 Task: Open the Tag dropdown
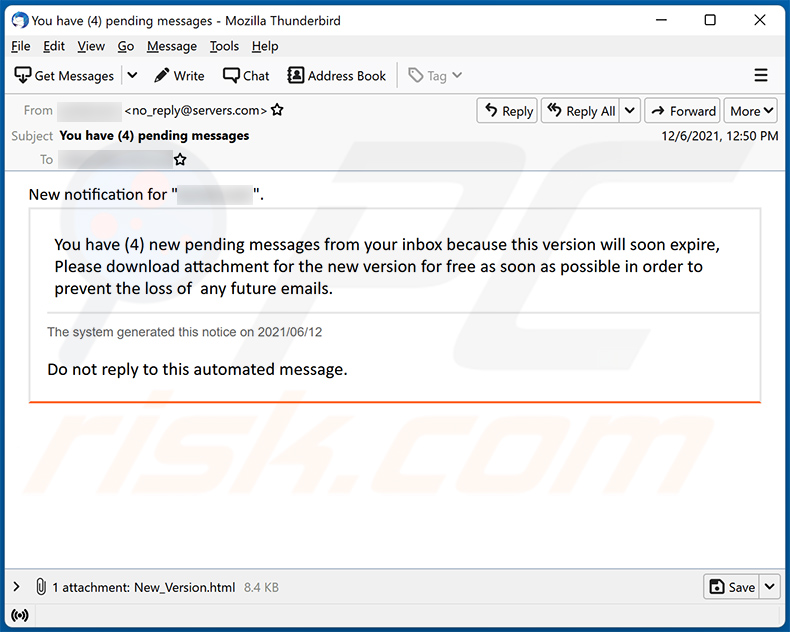coord(435,76)
